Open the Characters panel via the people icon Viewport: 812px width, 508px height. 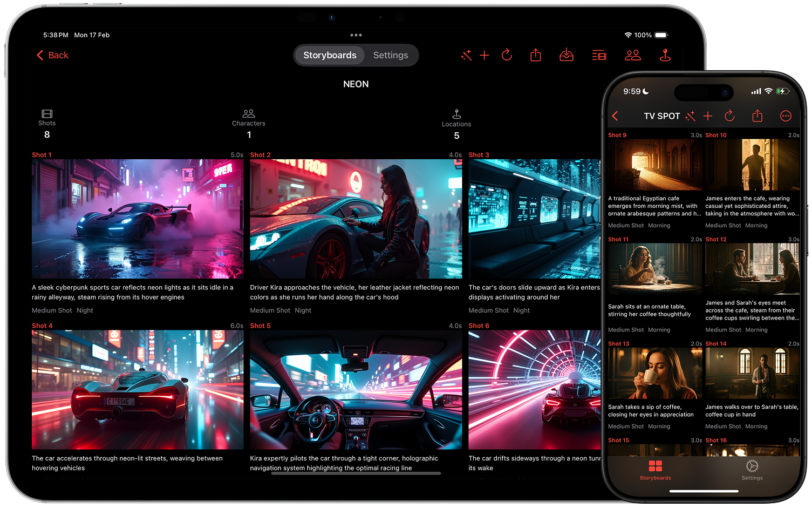click(632, 55)
